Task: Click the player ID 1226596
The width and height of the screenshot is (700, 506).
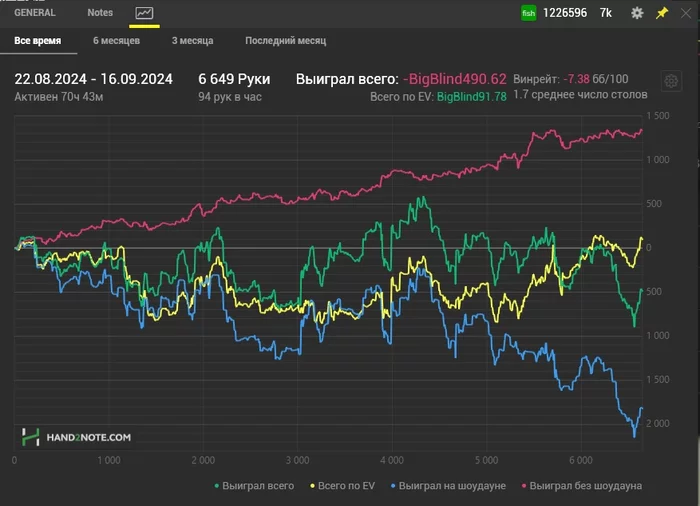Action: pyautogui.click(x=565, y=13)
